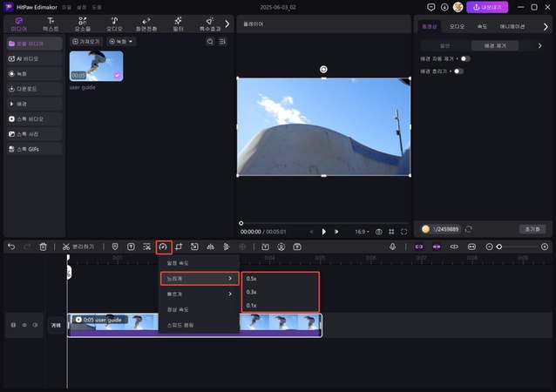
Task: Open the 16:9 aspect ratio dropdown
Action: (362, 232)
